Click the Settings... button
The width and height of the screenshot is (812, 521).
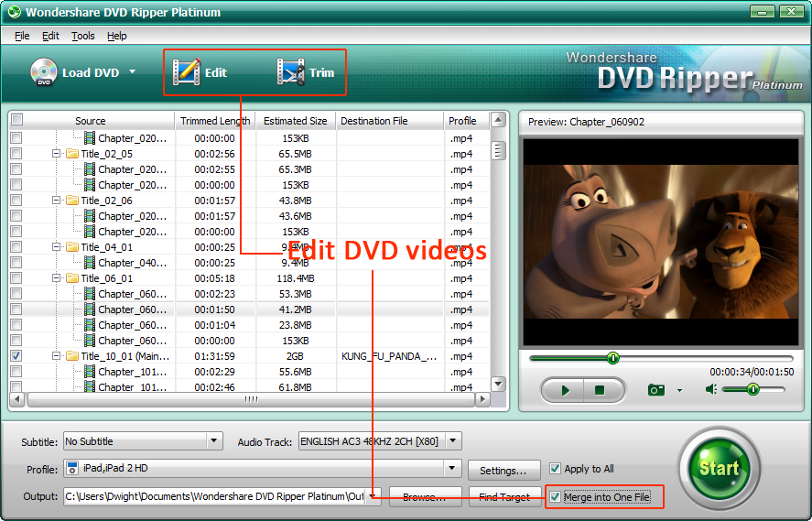click(503, 471)
